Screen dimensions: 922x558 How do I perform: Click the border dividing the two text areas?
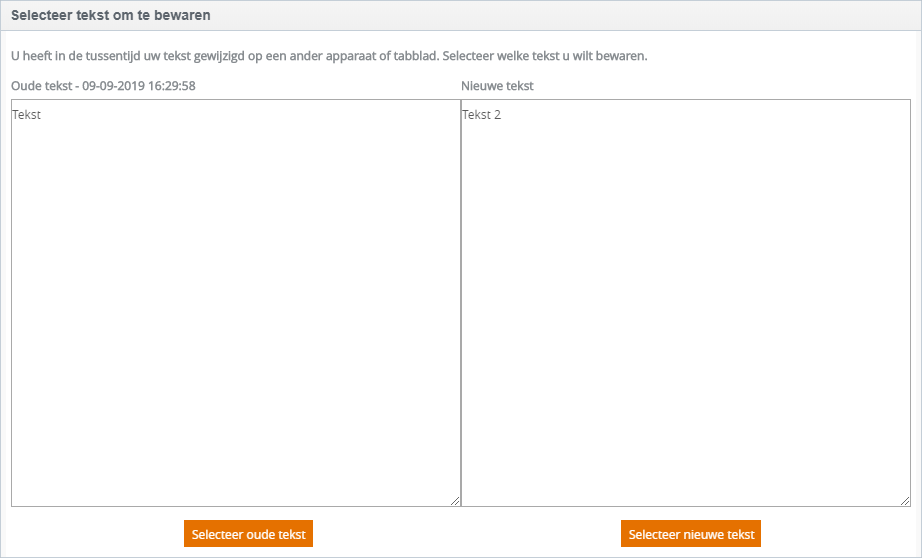tap(461, 303)
